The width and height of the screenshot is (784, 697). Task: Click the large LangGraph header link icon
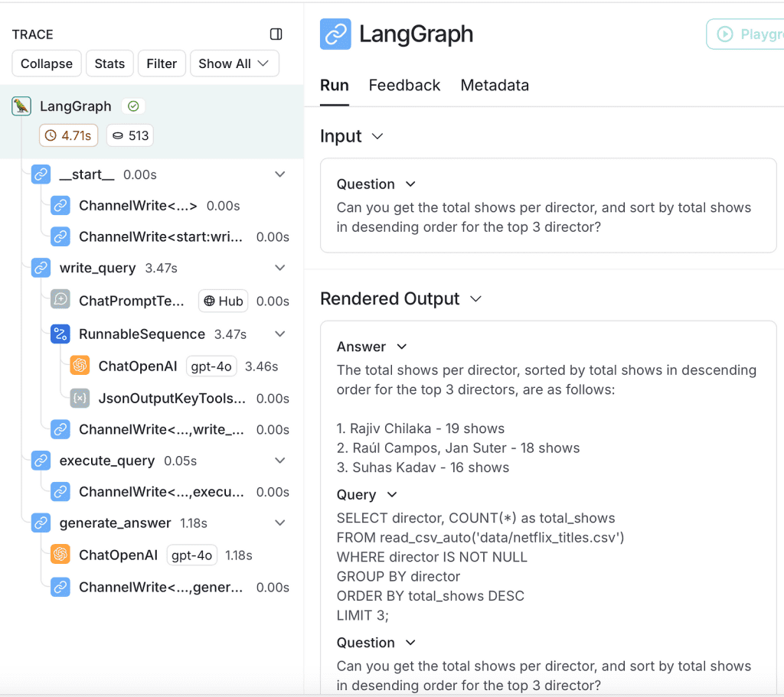(x=335, y=34)
